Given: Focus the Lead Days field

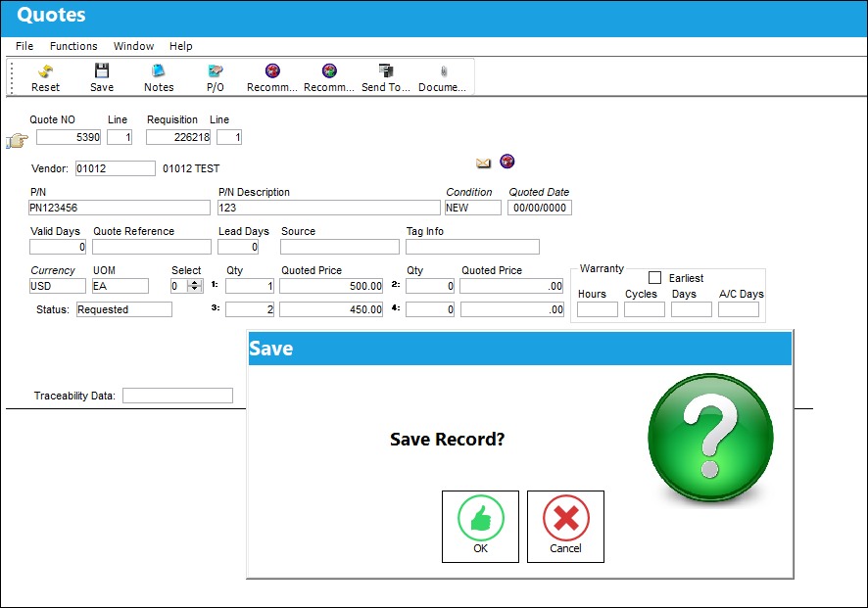Looking at the screenshot, I should tap(238, 247).
